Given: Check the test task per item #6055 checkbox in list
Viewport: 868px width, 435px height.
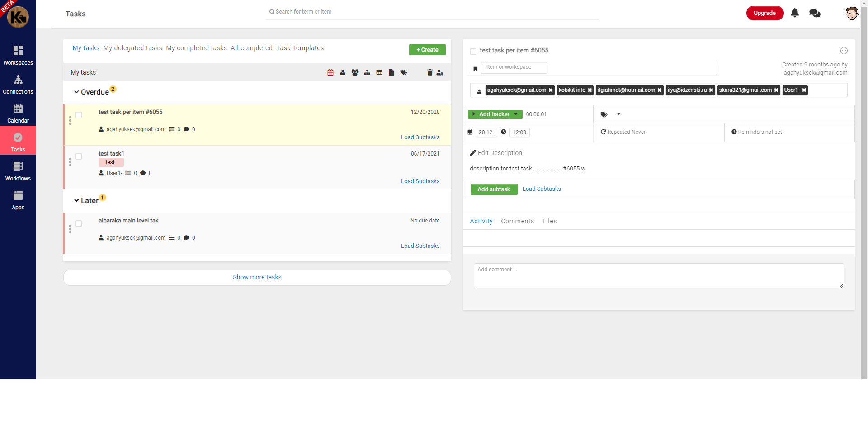Looking at the screenshot, I should coord(79,115).
